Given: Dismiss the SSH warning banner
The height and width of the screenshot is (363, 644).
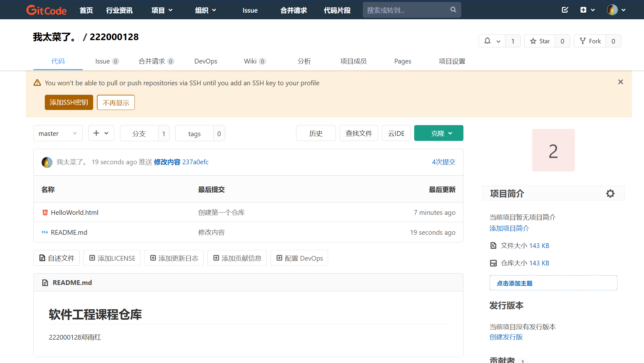Looking at the screenshot, I should [620, 82].
